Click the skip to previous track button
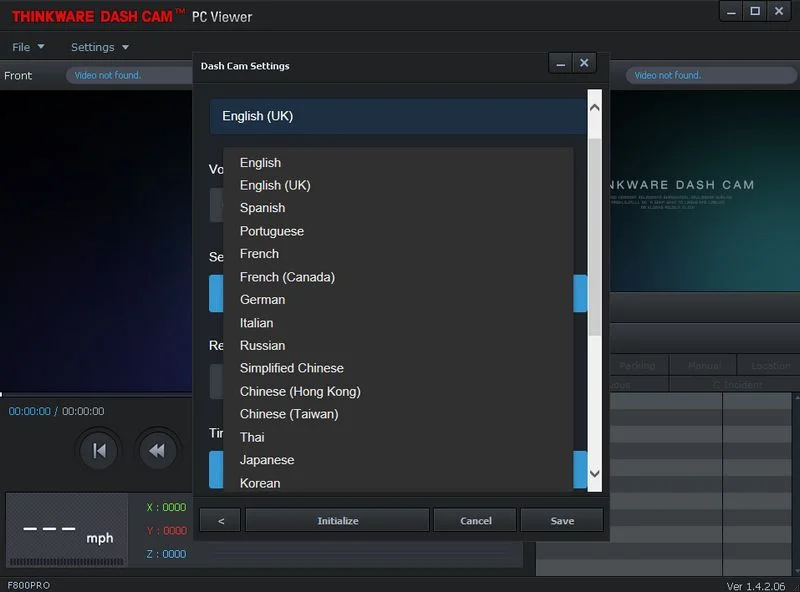The width and height of the screenshot is (800, 592). (x=99, y=451)
